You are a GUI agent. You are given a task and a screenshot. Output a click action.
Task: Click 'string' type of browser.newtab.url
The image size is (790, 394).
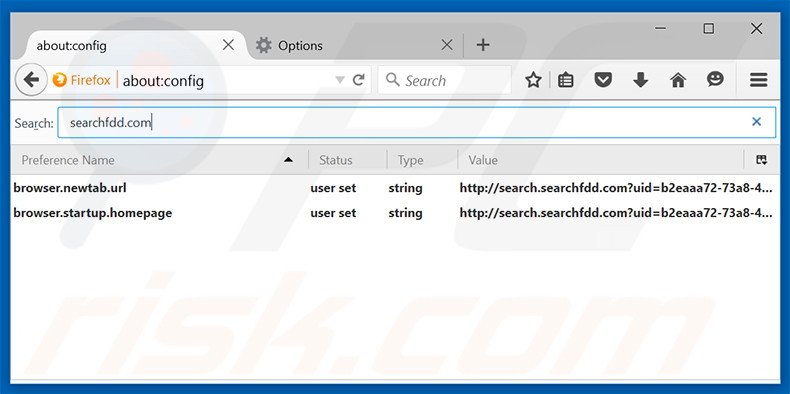pyautogui.click(x=405, y=188)
